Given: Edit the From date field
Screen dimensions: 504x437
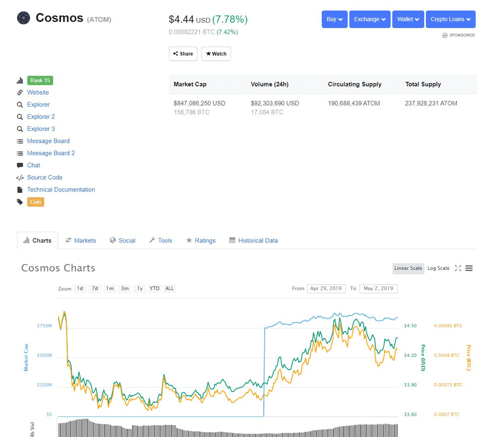Looking at the screenshot, I should pyautogui.click(x=326, y=289).
